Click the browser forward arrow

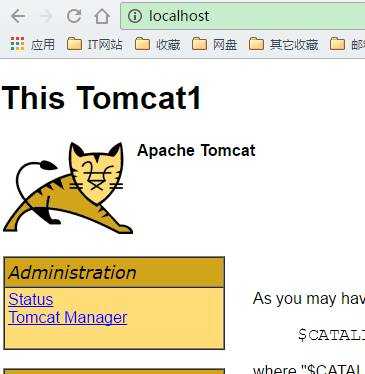[x=46, y=16]
